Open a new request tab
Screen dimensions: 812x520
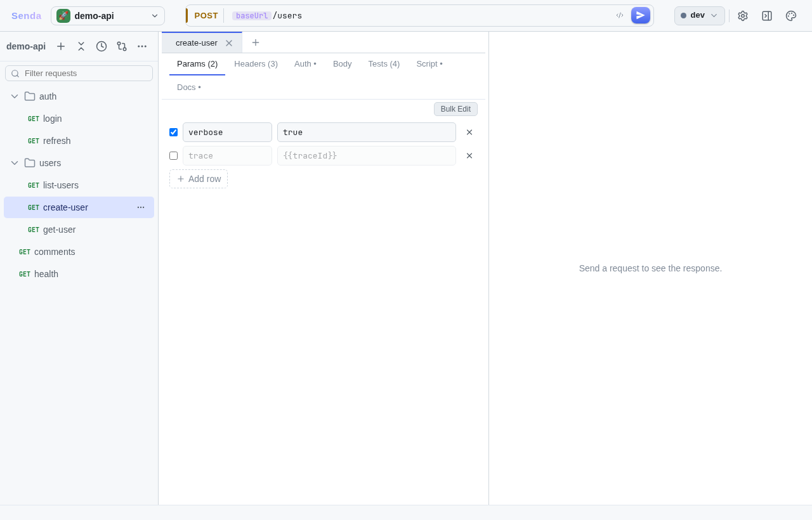[x=256, y=42]
